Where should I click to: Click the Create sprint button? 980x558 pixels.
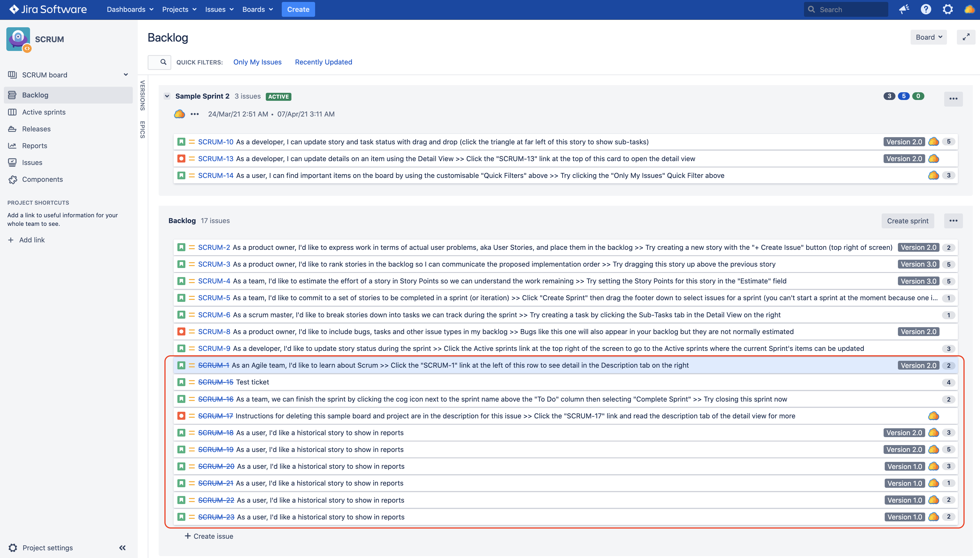908,220
